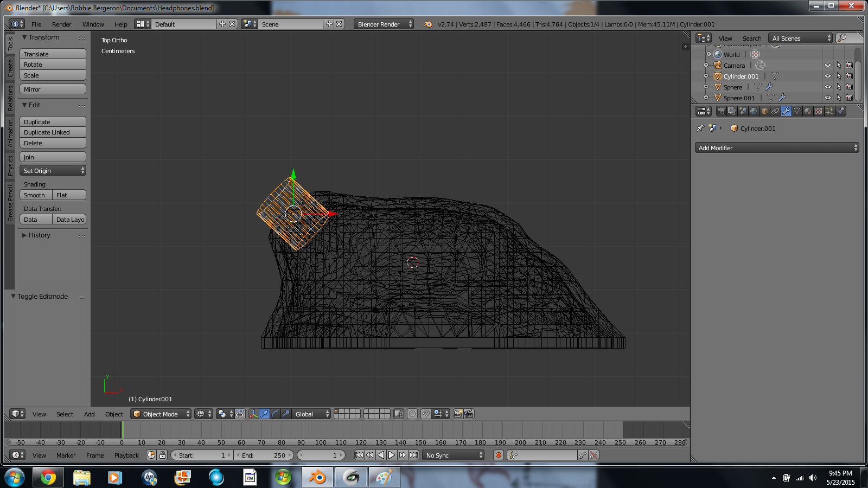868x488 pixels.
Task: Click the pin icon beside Cylinder.001
Action: (700, 129)
